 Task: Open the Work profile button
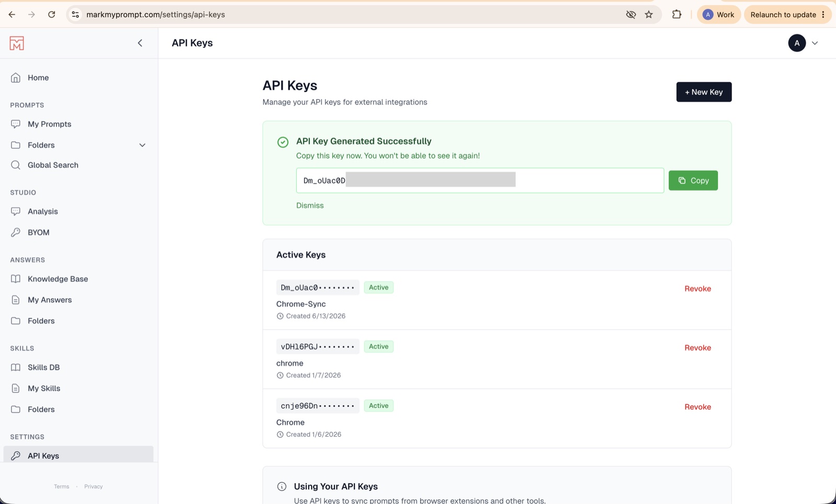[x=718, y=15]
